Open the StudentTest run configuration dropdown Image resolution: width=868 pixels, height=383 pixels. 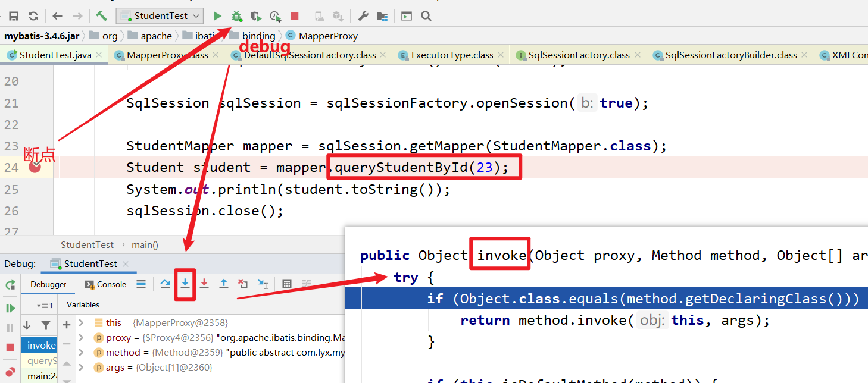pyautogui.click(x=160, y=16)
